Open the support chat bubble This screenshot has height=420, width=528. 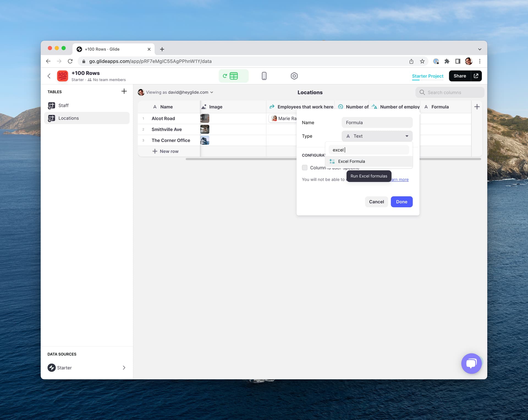tap(471, 363)
